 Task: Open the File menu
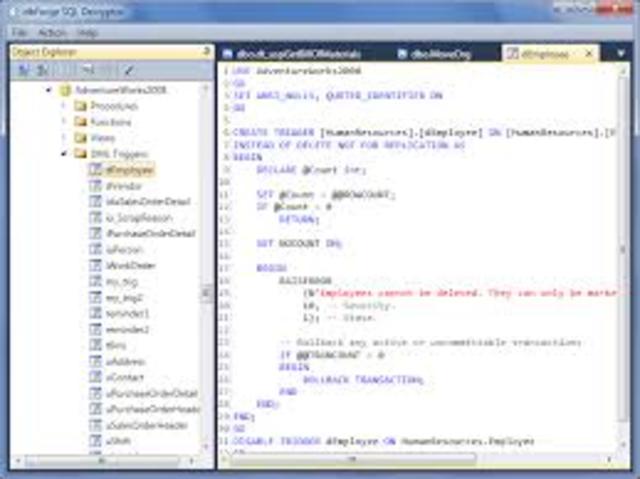coord(19,32)
